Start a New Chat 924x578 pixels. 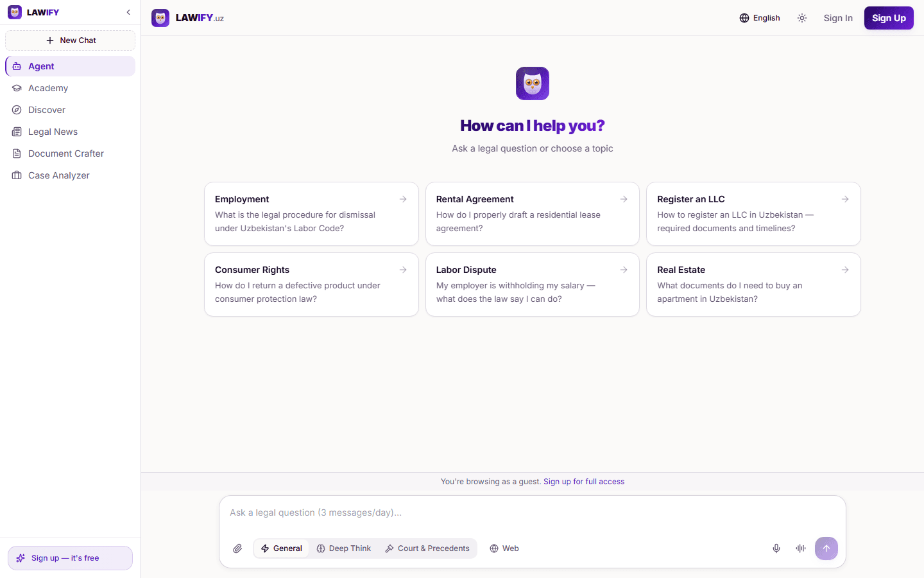pos(71,40)
